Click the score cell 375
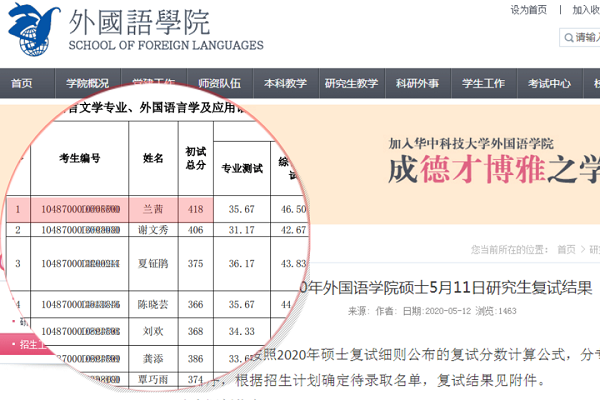Image resolution: width=600 pixels, height=400 pixels. click(196, 264)
